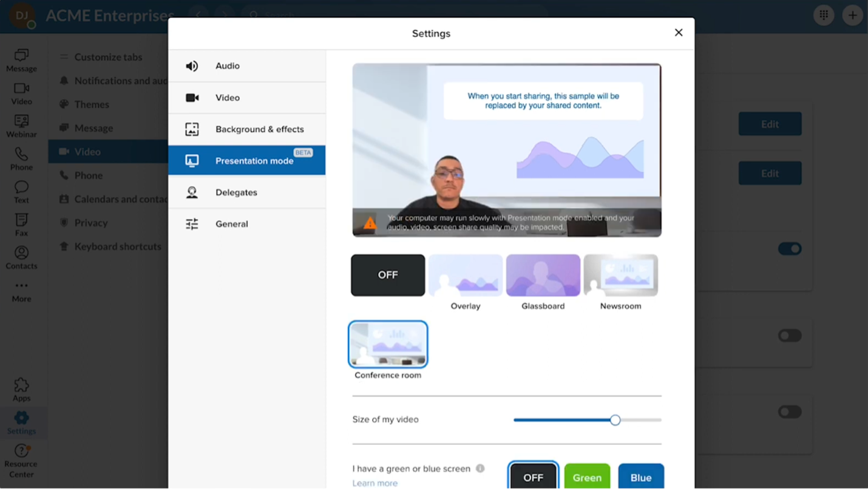868x491 pixels.
Task: Enable the Green screen option
Action: [587, 477]
